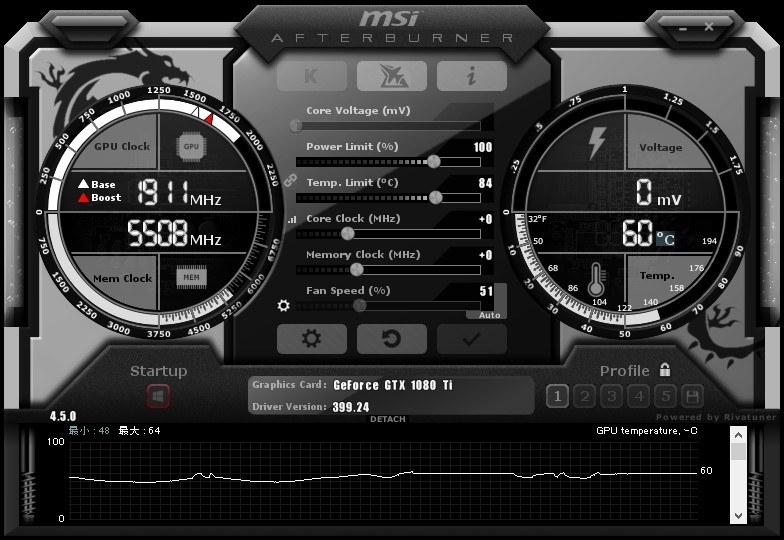
Task: Toggle the profile lock icon
Action: coord(664,370)
